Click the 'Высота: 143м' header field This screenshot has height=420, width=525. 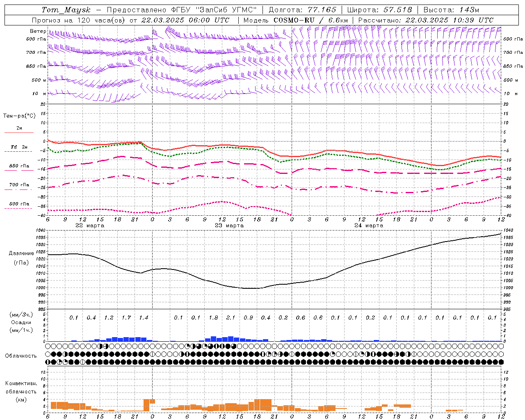451,10
